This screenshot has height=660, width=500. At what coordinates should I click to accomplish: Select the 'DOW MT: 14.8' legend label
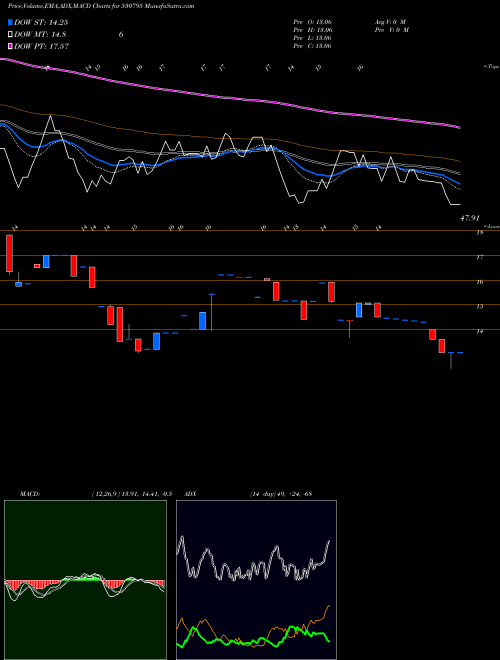point(40,35)
